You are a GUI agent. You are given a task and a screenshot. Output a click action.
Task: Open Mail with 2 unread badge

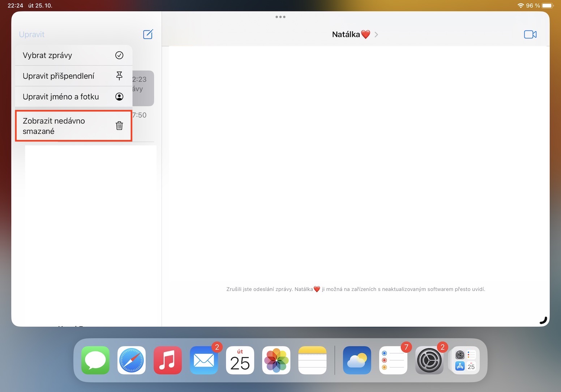(x=204, y=360)
